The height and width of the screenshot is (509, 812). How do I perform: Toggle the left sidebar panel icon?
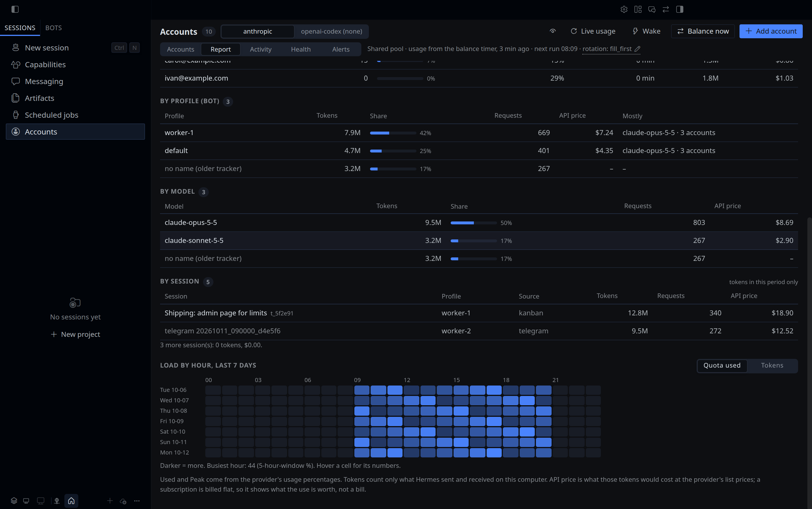pyautogui.click(x=15, y=9)
